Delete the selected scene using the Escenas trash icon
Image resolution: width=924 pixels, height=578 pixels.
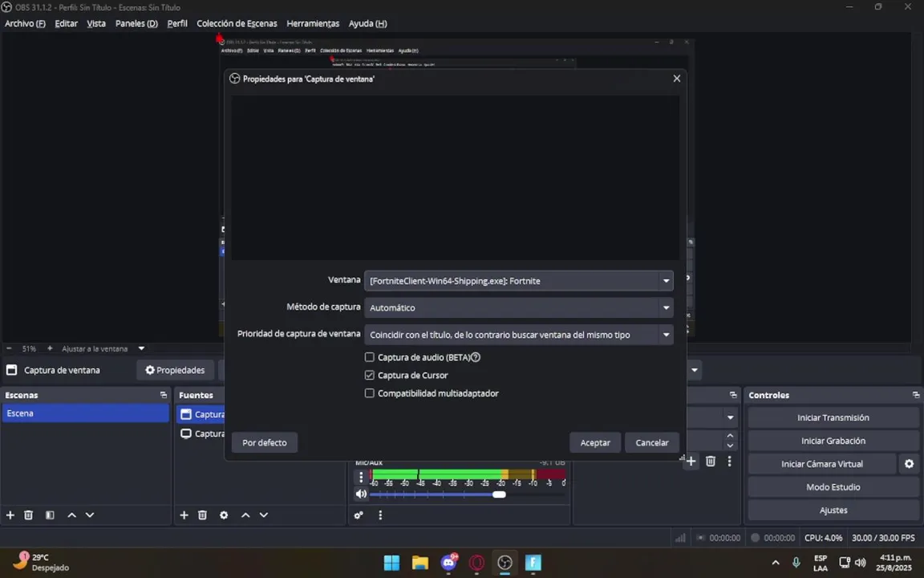click(28, 515)
